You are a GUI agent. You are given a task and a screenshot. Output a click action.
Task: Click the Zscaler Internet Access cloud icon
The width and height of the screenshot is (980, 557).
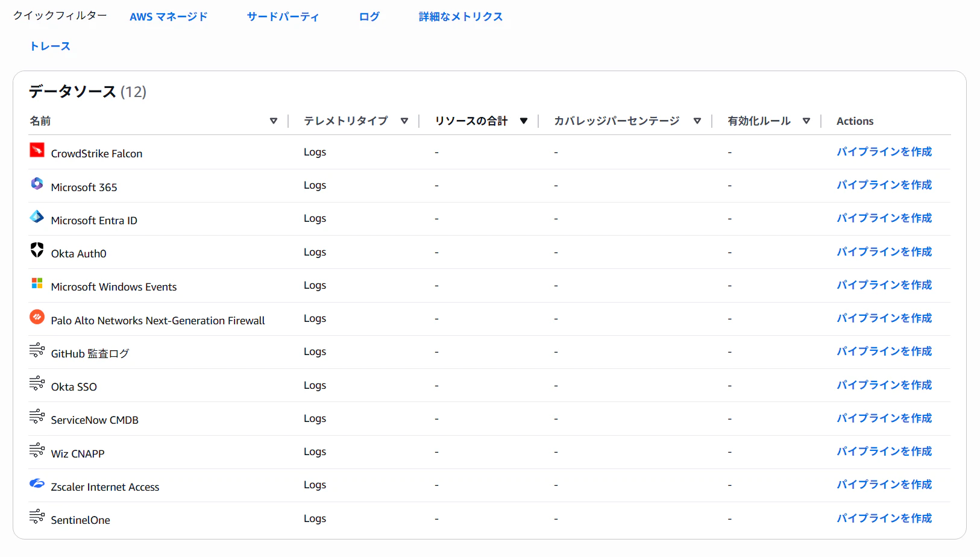point(37,483)
